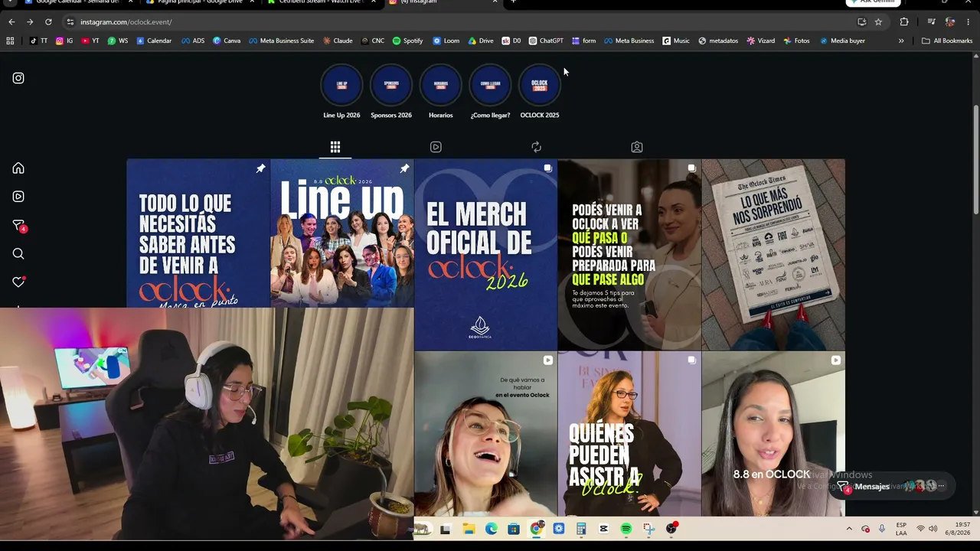Click the browser Forward arrow
Screen dimensions: 980x551
pos(30,22)
